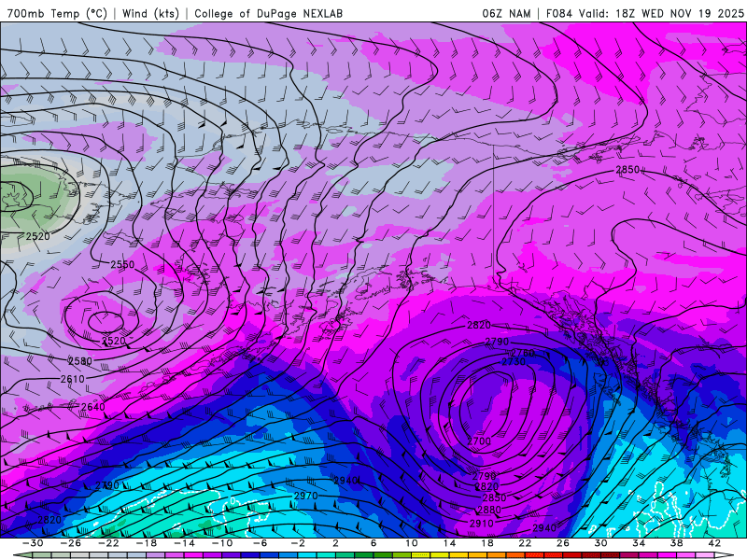Click the 6 value on the temperature scale
This screenshot has height=560, width=747.
coord(373,543)
